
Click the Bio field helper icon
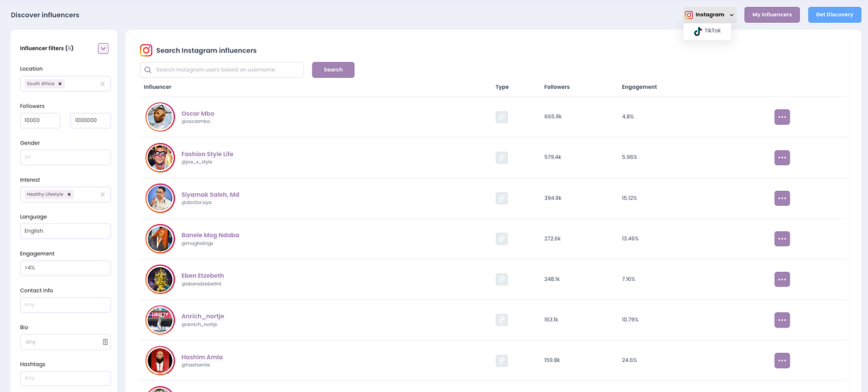105,342
